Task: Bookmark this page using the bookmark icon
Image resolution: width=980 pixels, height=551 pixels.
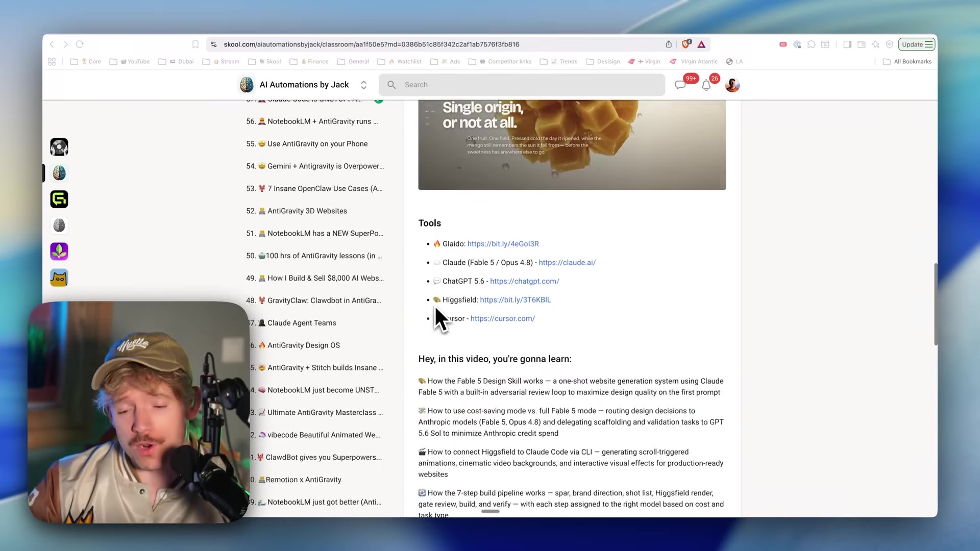Action: 195,44
